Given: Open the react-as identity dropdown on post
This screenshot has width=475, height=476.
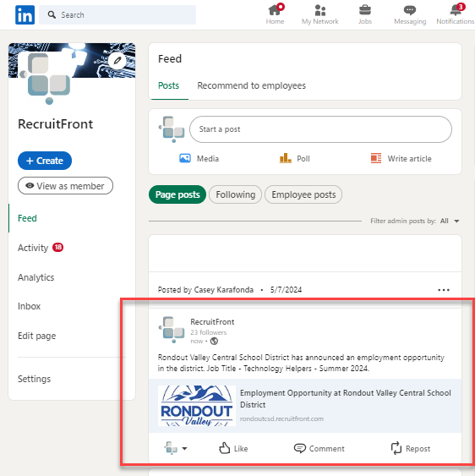Looking at the screenshot, I should (x=176, y=448).
